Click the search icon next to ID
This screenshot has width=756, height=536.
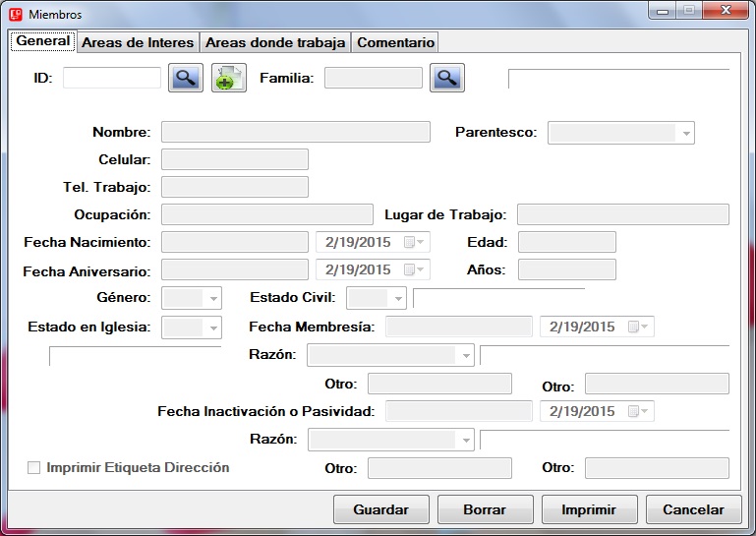point(185,78)
